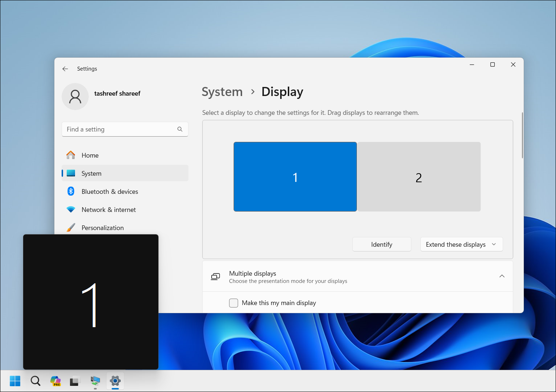Select display 2 in the arrangement view

point(419,177)
